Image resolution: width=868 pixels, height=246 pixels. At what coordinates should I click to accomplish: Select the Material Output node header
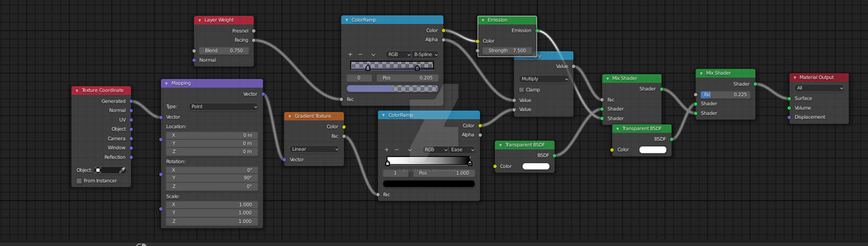pos(819,78)
